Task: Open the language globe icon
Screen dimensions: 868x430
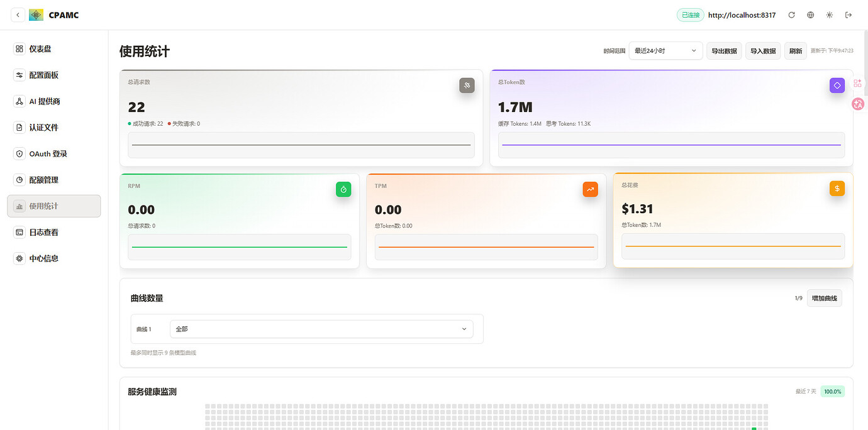Action: [x=811, y=15]
